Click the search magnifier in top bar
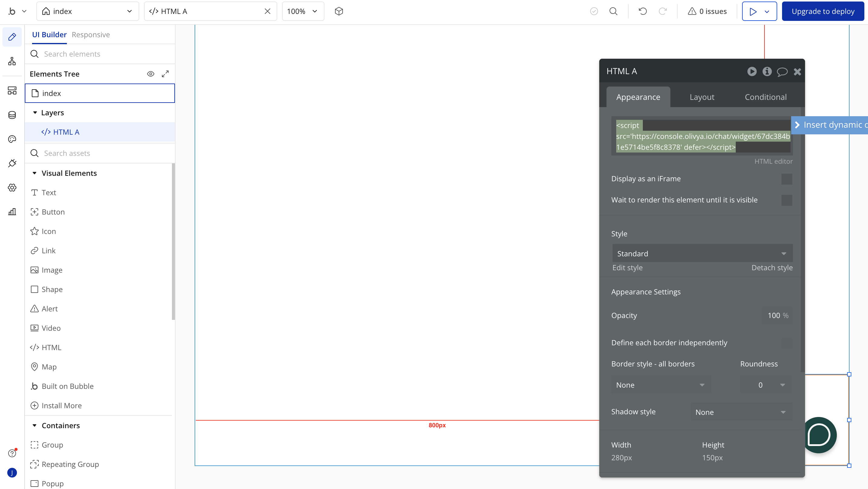Screen dimensions: 868x489 pyautogui.click(x=613, y=11)
